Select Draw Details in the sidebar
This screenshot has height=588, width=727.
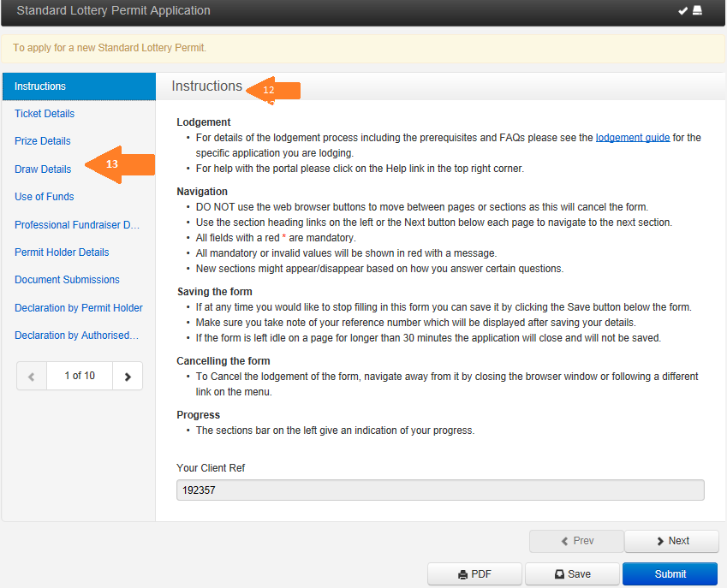click(x=43, y=169)
